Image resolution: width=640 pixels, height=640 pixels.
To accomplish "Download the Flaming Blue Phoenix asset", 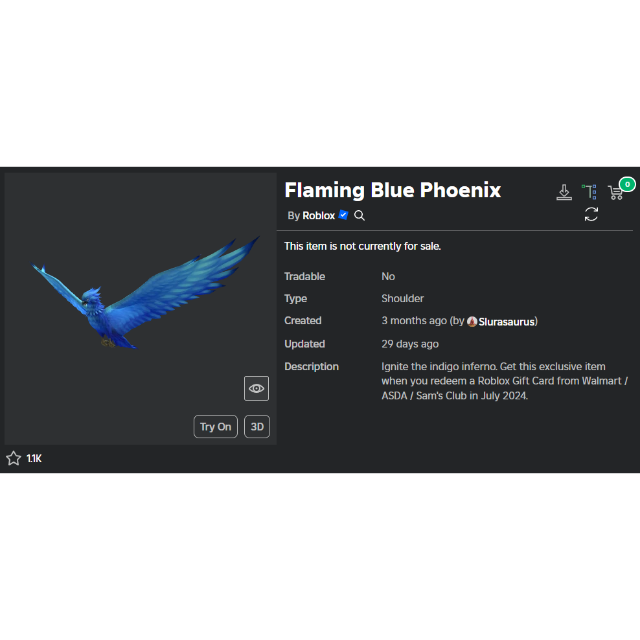I will [x=564, y=192].
